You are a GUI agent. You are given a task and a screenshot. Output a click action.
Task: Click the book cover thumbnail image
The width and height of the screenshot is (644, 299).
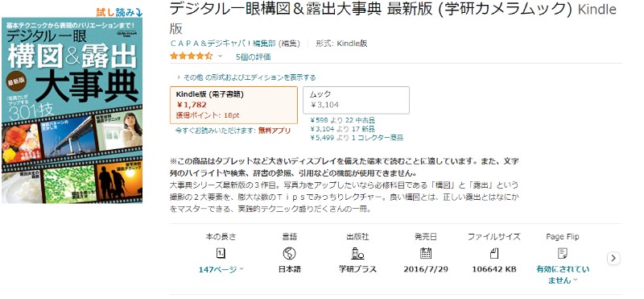point(72,110)
